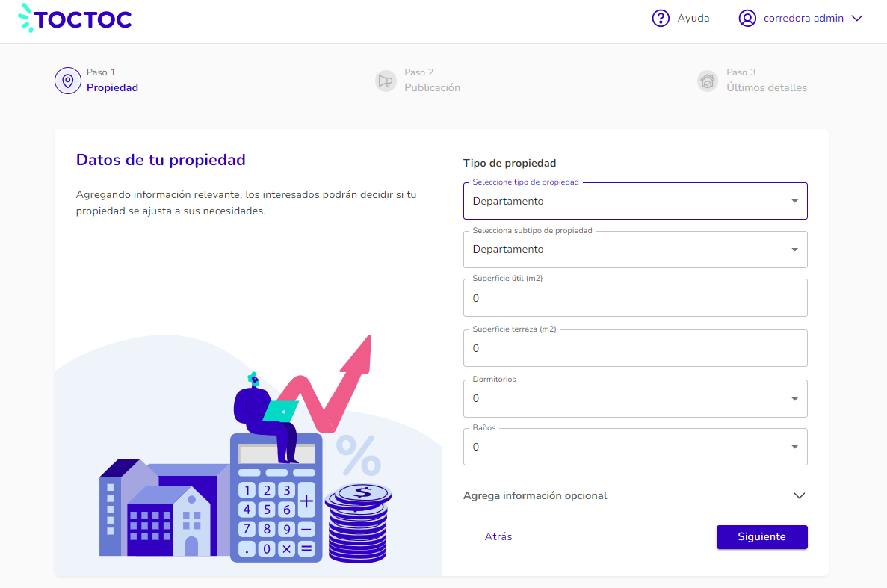This screenshot has height=588, width=887.
Task: Select the Paso 1 location pin icon
Action: pyautogui.click(x=68, y=81)
